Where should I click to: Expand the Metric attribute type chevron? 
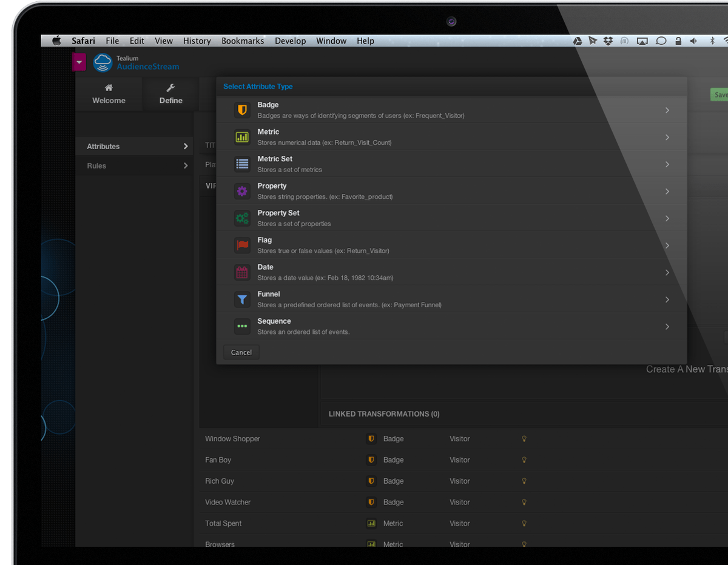667,138
